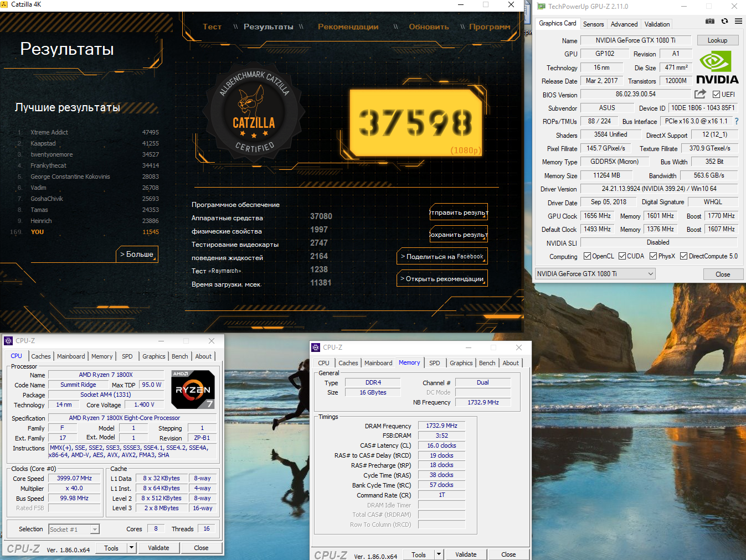Click Поделиться на Facebook button
Screen dimensions: 746x560
tap(442, 256)
